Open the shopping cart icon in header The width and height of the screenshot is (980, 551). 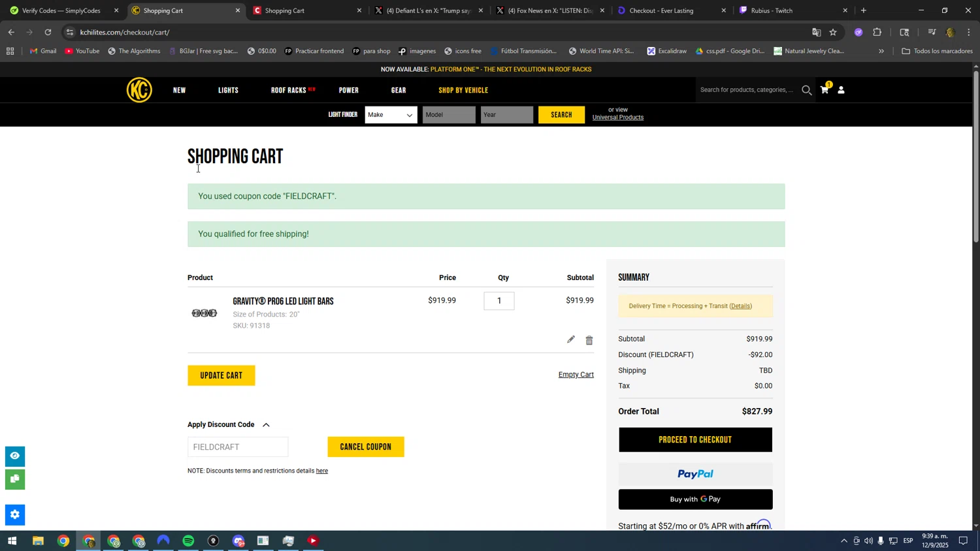click(825, 90)
